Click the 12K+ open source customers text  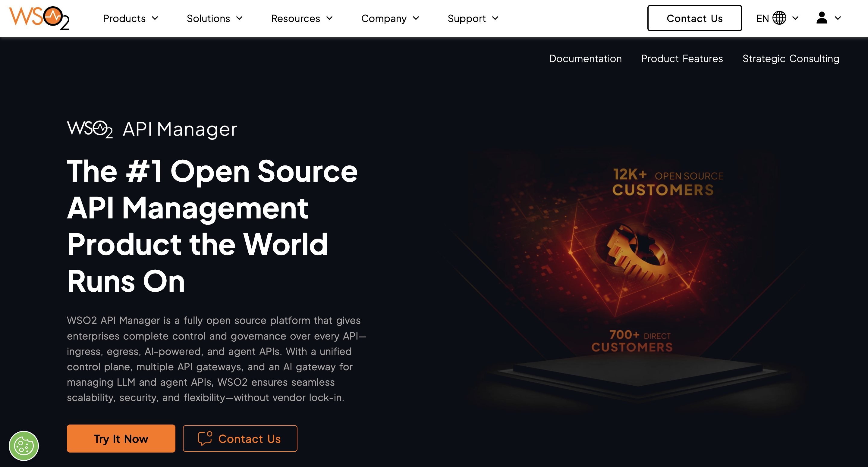pyautogui.click(x=667, y=182)
